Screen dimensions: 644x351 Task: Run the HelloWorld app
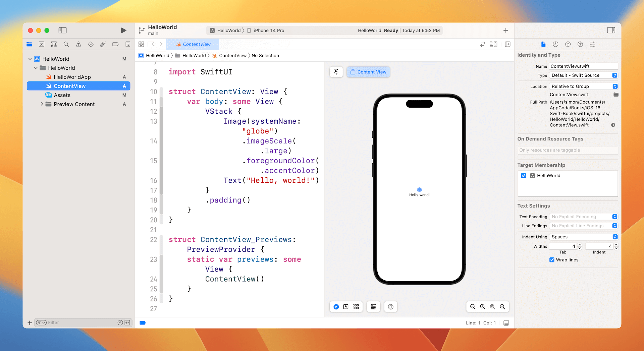(123, 30)
